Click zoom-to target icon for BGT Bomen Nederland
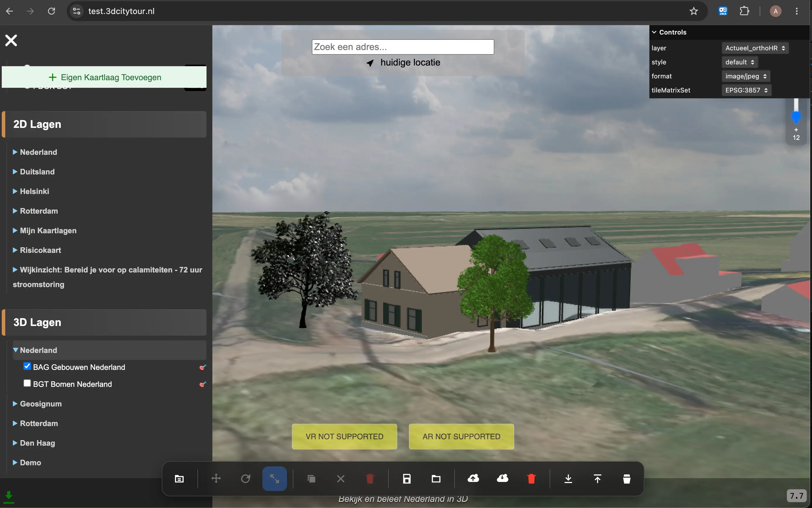The image size is (812, 508). [x=202, y=384]
